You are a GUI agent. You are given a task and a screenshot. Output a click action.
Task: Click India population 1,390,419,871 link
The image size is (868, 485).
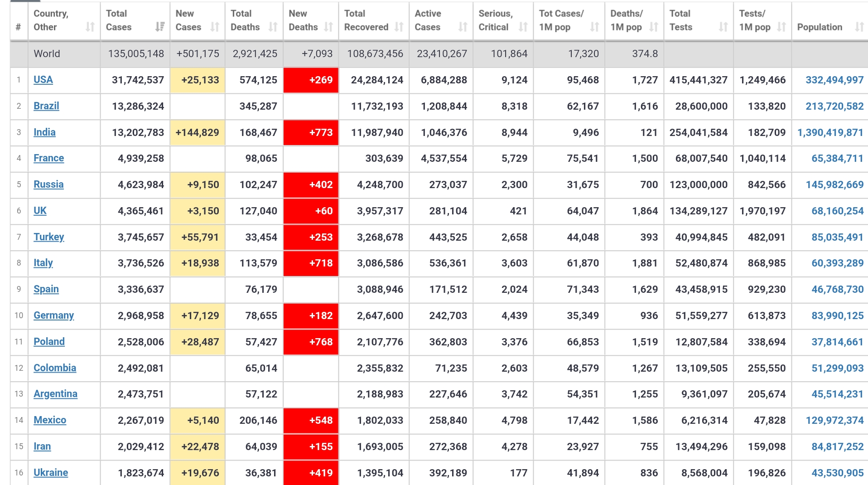coord(830,132)
